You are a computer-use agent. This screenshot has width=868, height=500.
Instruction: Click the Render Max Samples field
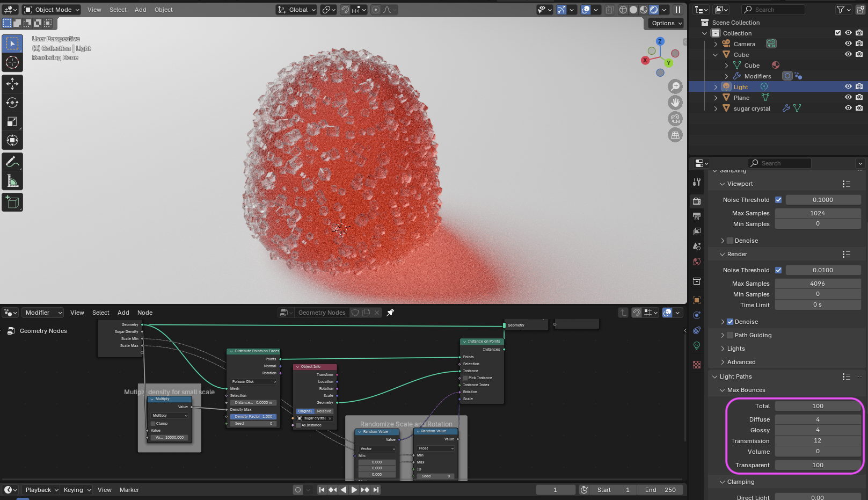pyautogui.click(x=818, y=284)
